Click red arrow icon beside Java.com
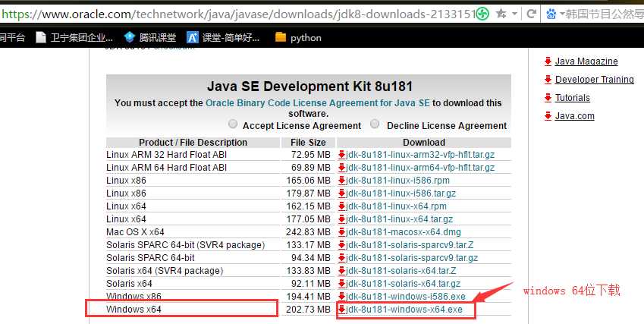The width and height of the screenshot is (644, 324). click(548, 116)
